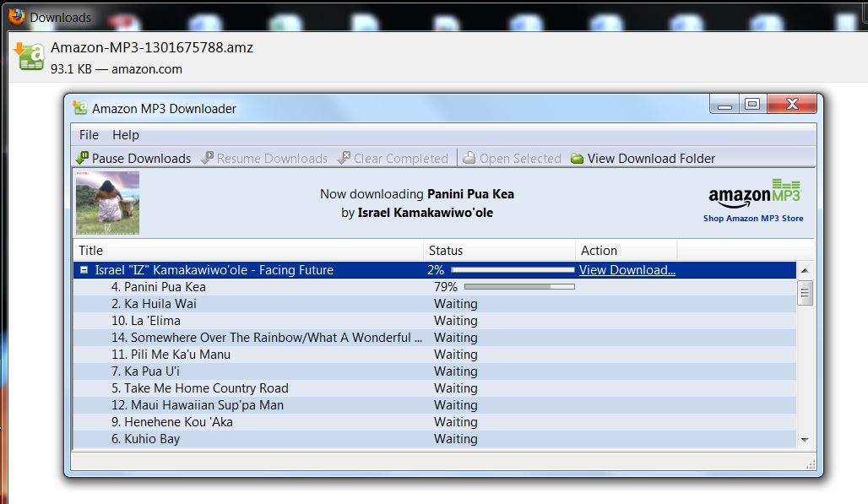
Task: Click the 79% progress bar for Panini Pua Kea
Action: tap(519, 286)
